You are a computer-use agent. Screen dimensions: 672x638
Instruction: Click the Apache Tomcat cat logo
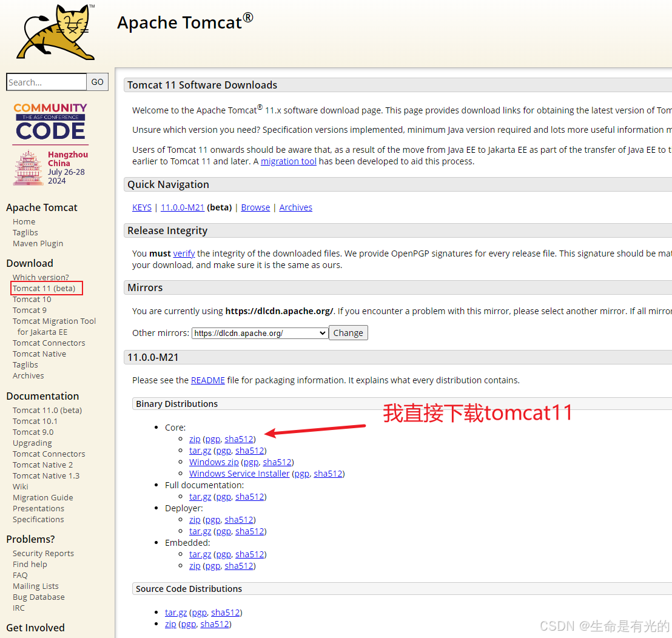coord(56,32)
